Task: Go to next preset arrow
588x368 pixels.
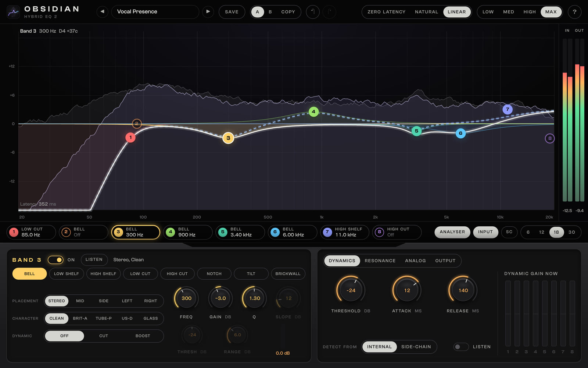Action: [x=208, y=12]
